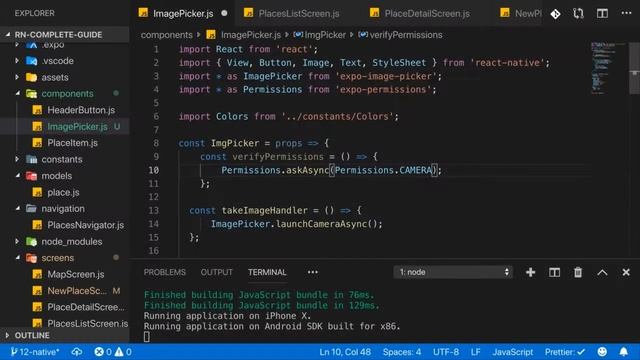Screen dimensions: 640x360
Task: Open MapScreen.js file
Action: pyautogui.click(x=76, y=274)
